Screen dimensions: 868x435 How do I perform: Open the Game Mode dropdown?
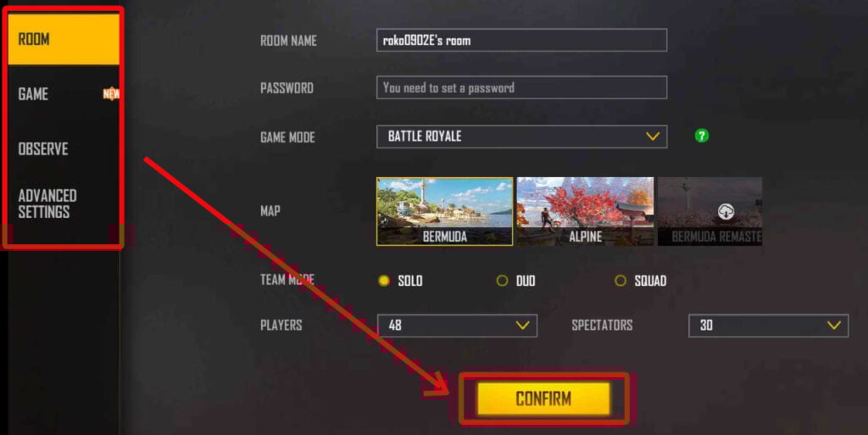(x=521, y=137)
